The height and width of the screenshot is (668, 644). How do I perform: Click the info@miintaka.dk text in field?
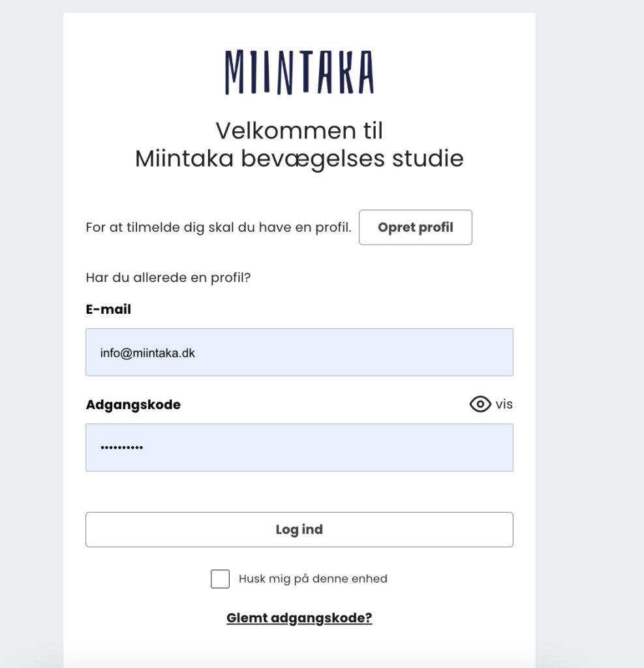point(147,353)
